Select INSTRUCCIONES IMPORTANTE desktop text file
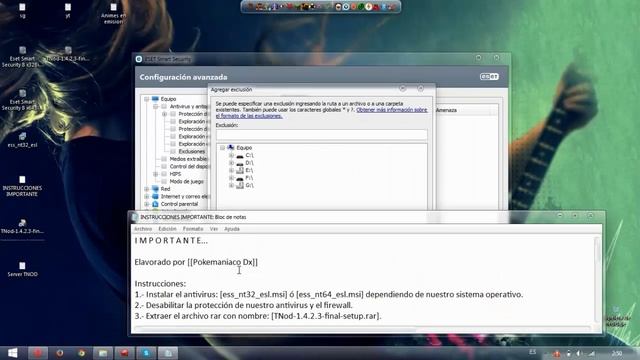The image size is (640, 360). (x=22, y=186)
